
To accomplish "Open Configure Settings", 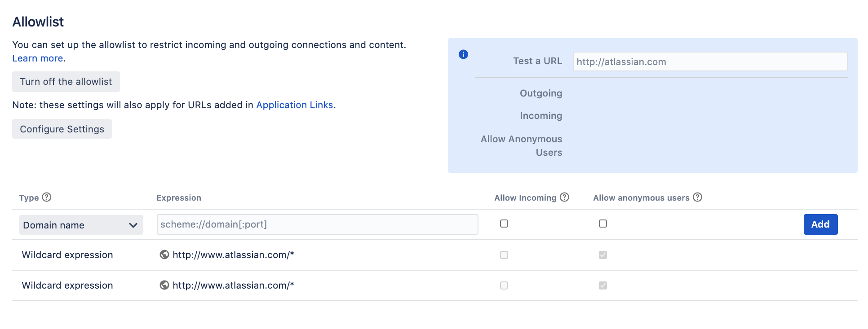I will click(x=62, y=129).
